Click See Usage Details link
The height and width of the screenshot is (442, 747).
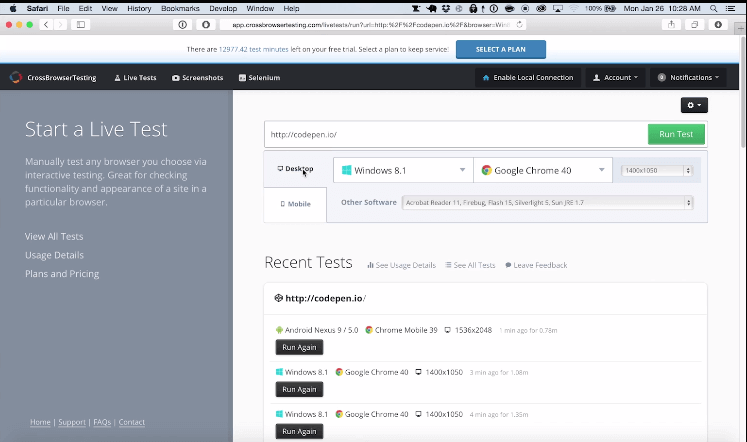(x=402, y=265)
